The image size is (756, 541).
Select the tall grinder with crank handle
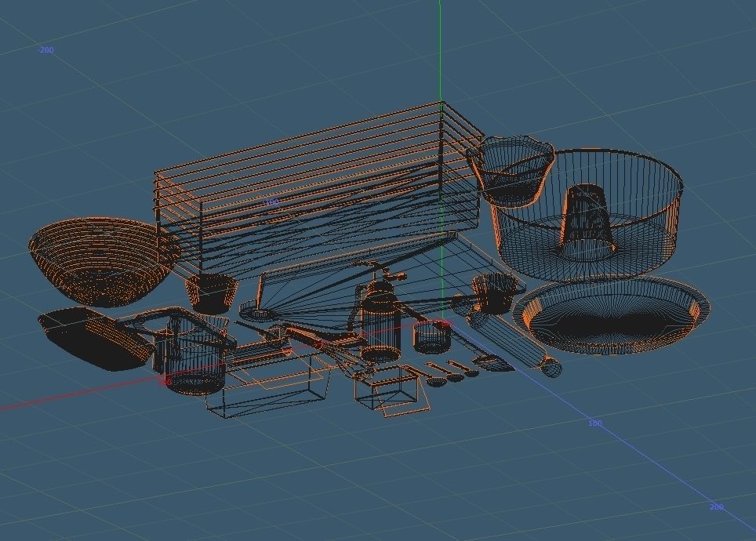(378, 313)
